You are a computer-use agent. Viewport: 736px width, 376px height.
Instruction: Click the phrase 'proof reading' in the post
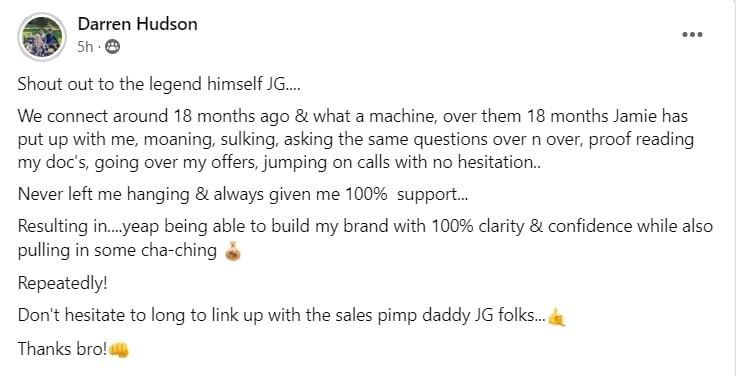point(641,140)
